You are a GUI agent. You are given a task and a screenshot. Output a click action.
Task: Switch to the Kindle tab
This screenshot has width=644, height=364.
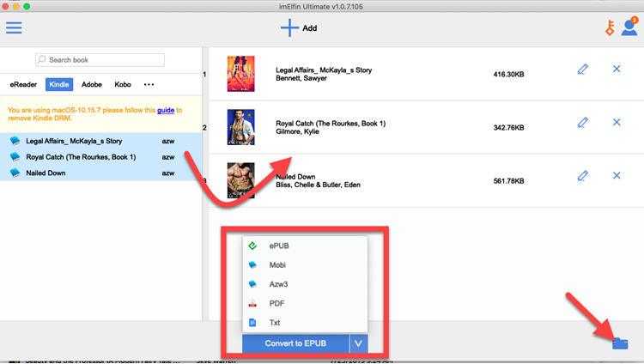pyautogui.click(x=59, y=84)
